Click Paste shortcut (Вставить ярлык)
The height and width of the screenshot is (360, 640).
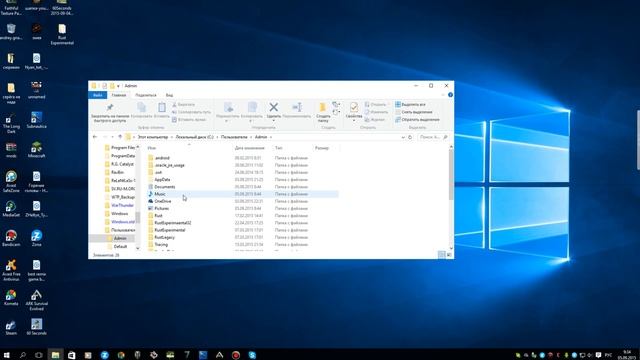tap(189, 120)
